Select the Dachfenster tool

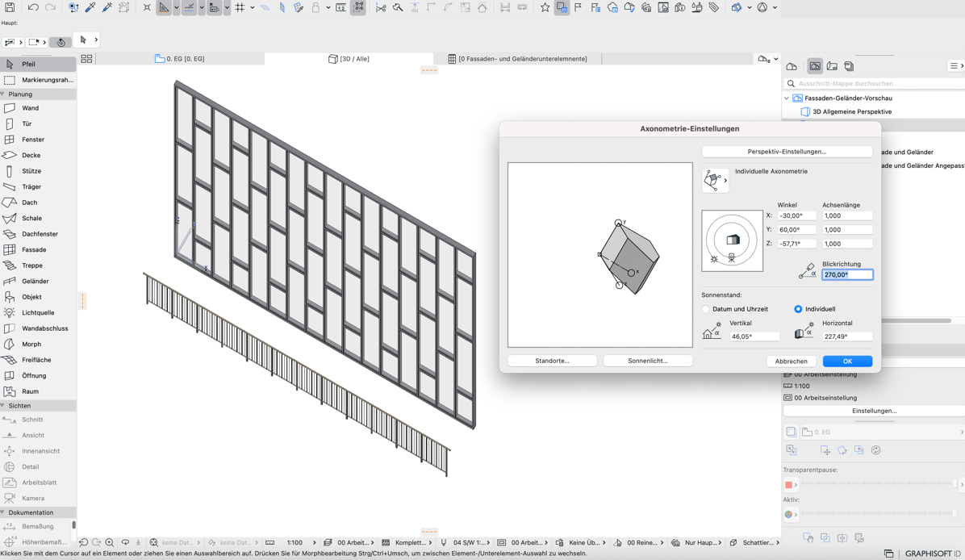[x=38, y=234]
